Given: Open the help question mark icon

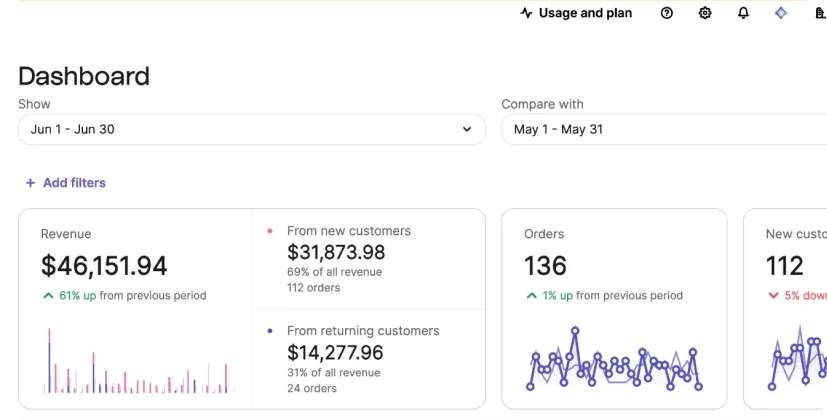Looking at the screenshot, I should tap(667, 13).
